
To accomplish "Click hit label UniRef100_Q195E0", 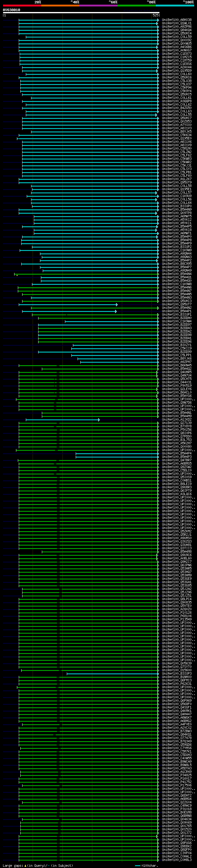I will tap(176, 139).
